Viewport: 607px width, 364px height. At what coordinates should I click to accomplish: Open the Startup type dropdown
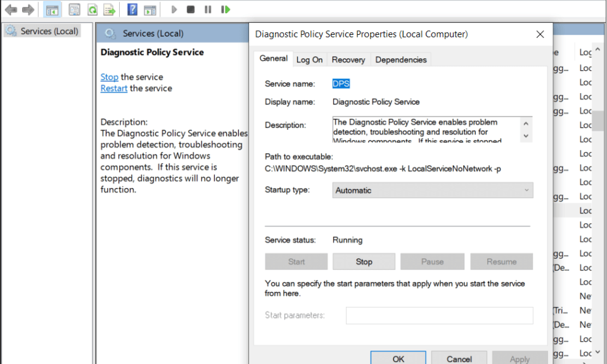tap(433, 191)
